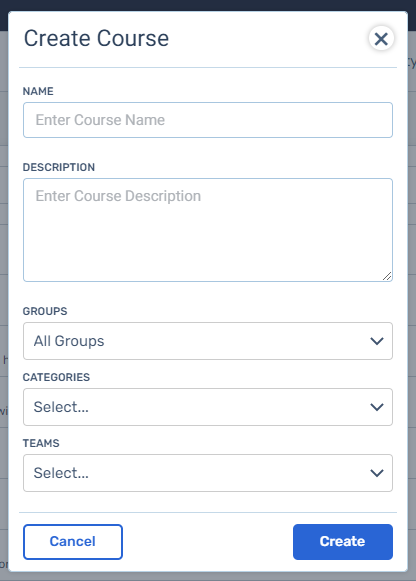Click the Create Course dialog title
The image size is (416, 581).
(x=96, y=39)
